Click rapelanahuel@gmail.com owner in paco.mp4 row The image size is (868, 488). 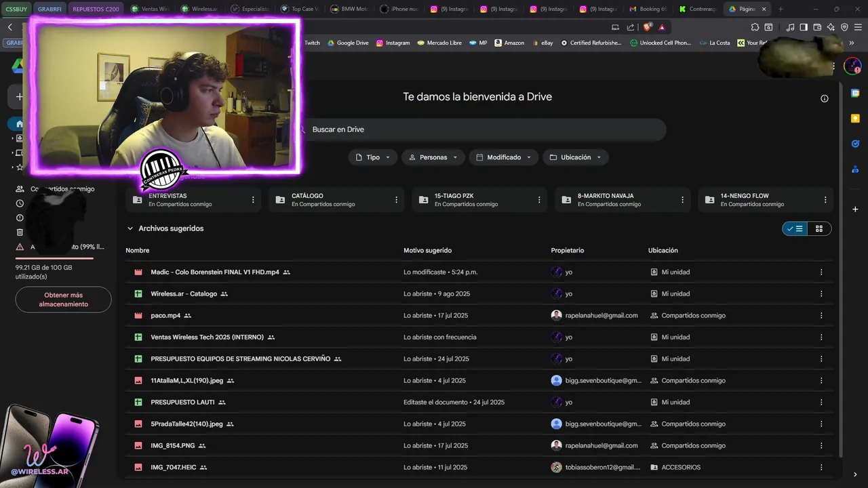pyautogui.click(x=601, y=315)
